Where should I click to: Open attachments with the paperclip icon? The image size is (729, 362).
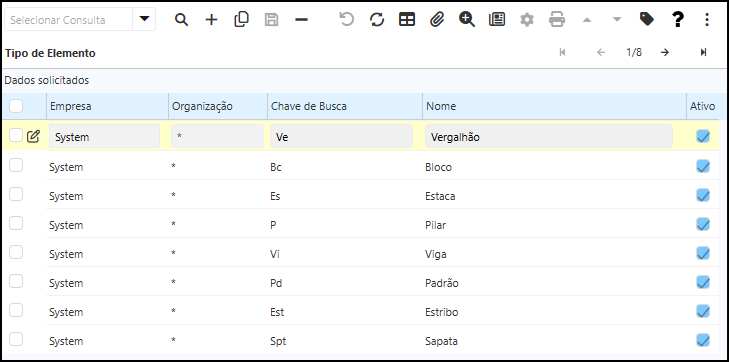pyautogui.click(x=437, y=20)
